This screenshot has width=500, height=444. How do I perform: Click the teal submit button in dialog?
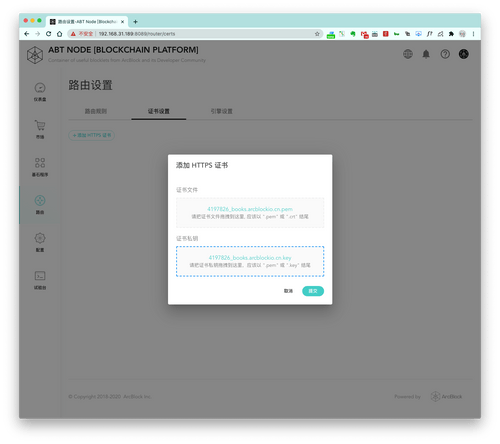pyautogui.click(x=313, y=291)
